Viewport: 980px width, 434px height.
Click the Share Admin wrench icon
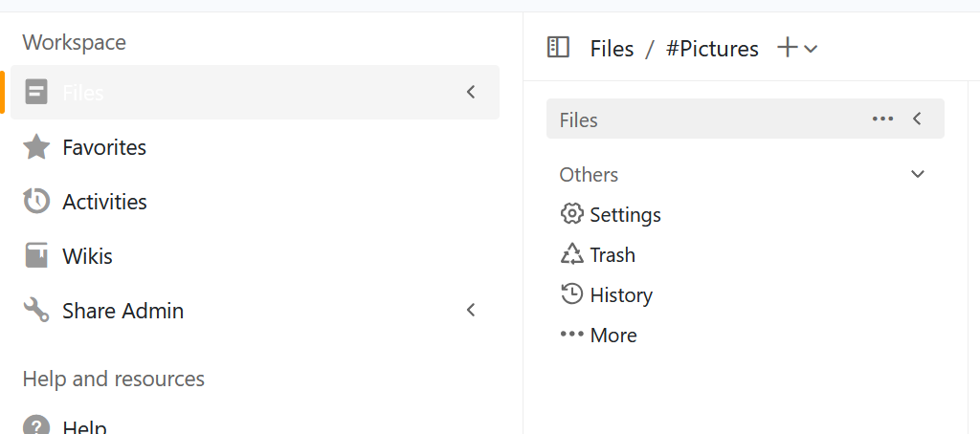click(x=36, y=311)
